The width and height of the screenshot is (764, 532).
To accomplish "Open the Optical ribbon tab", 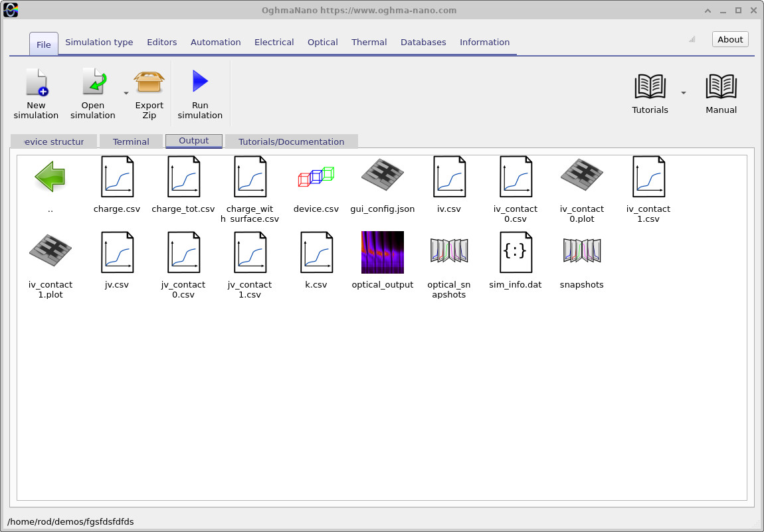I will [x=323, y=43].
